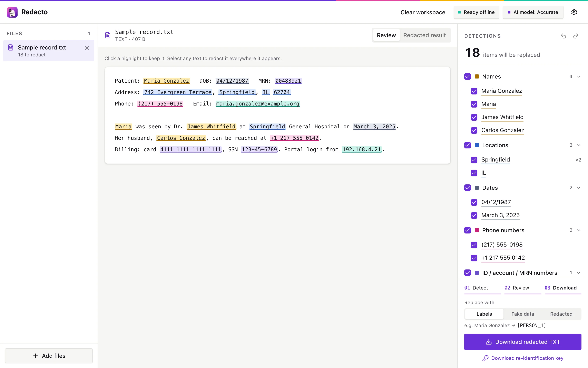Screen dimensions: 588x368
Task: Click the file icon in the Files list
Action: tap(11, 47)
